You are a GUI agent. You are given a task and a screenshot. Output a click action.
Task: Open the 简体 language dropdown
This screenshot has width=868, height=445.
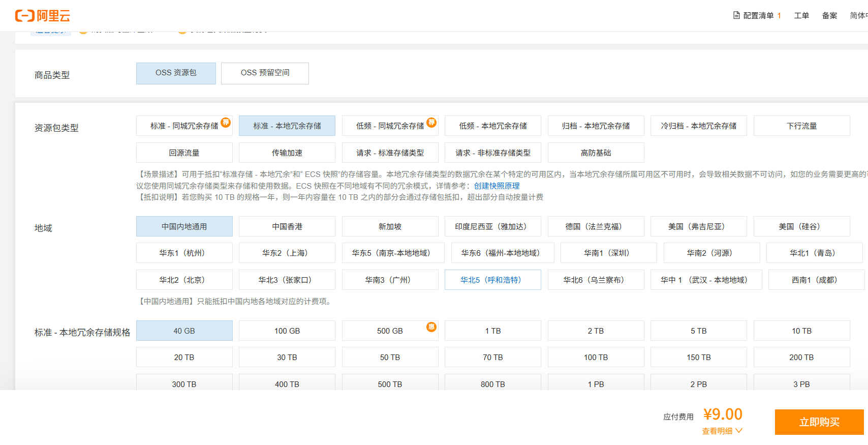coord(859,16)
